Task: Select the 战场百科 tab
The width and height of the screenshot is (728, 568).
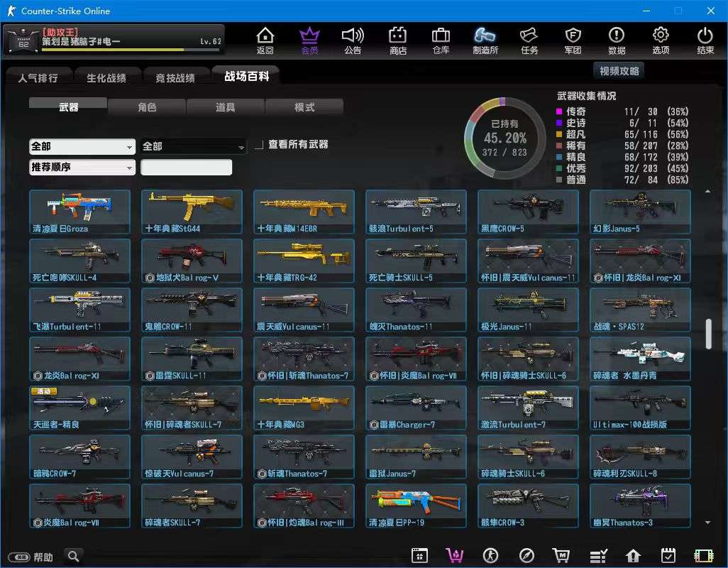Action: [246, 76]
